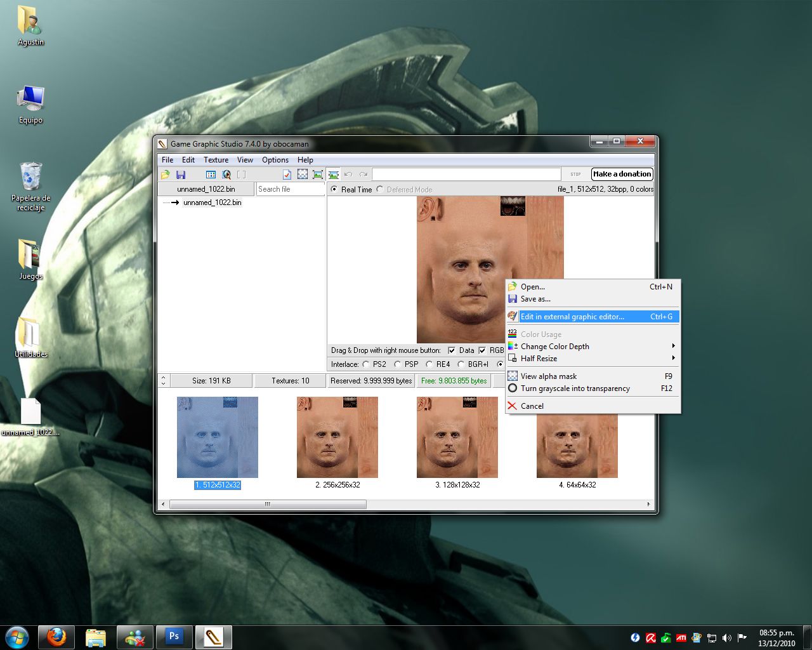
Task: Click the Windows Start button
Action: point(17,637)
